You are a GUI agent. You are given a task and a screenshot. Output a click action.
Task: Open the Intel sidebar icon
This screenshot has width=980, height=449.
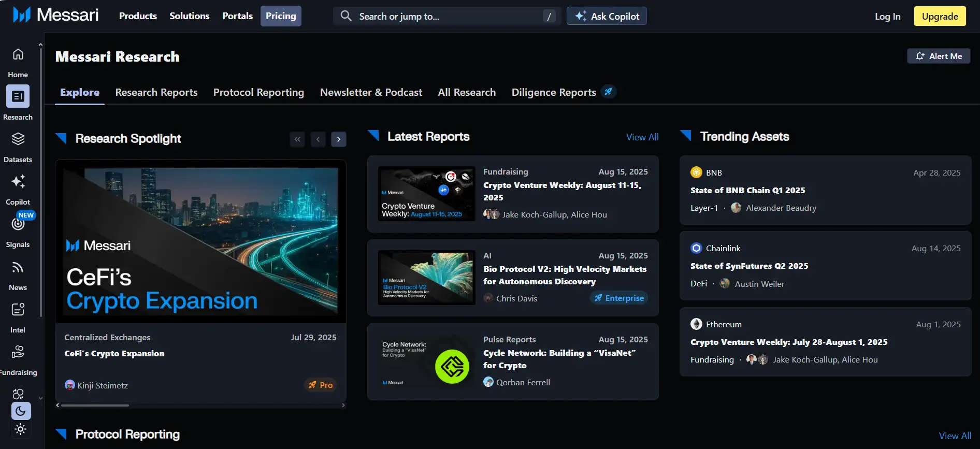(18, 310)
